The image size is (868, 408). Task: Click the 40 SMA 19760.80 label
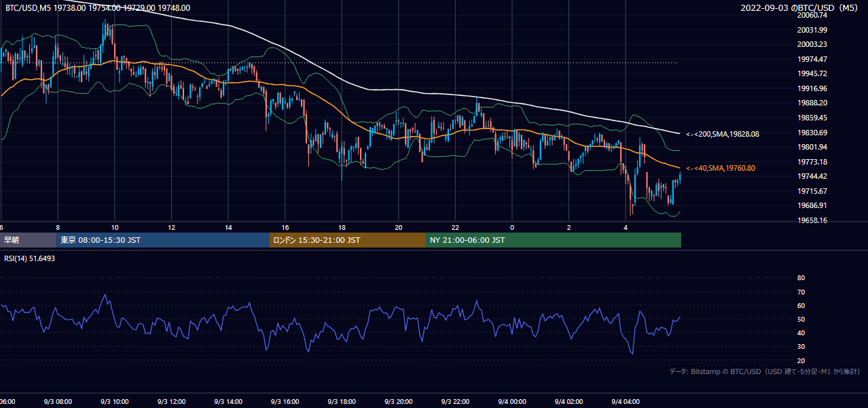(x=721, y=168)
